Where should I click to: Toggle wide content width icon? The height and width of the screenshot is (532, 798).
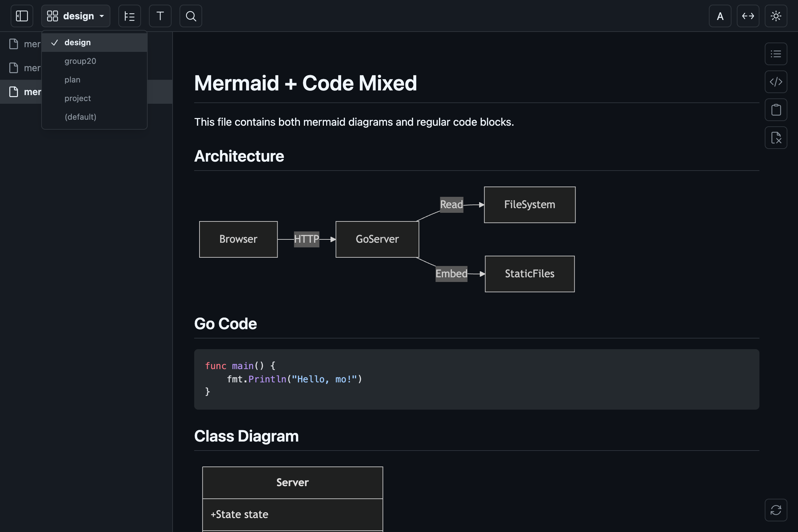748,16
